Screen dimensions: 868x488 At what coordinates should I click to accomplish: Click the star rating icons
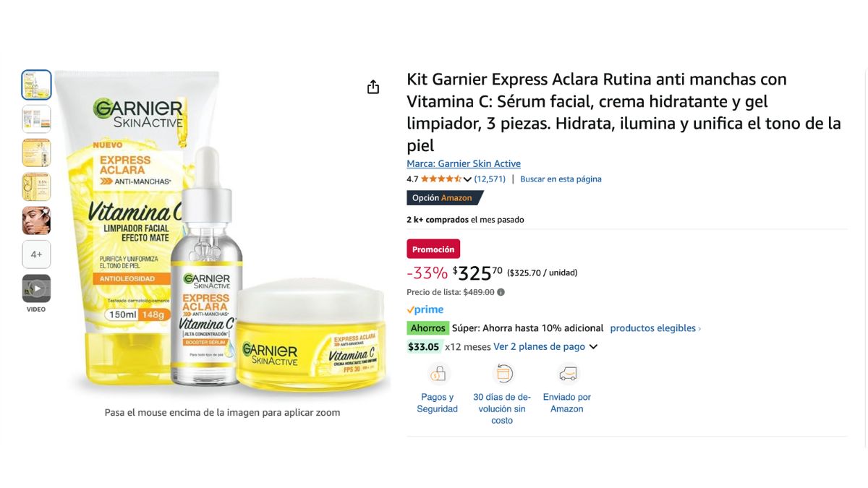tap(441, 179)
